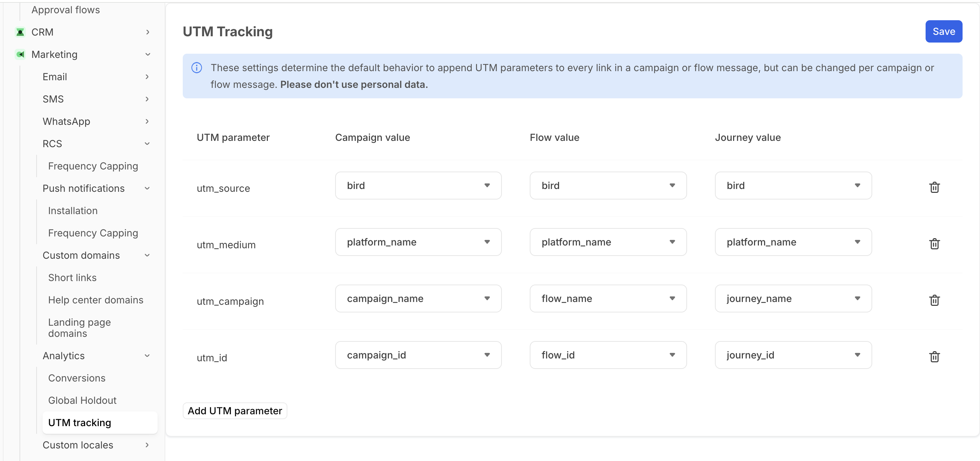Open utm_id Journey value dropdown
This screenshot has height=461, width=980.
793,355
